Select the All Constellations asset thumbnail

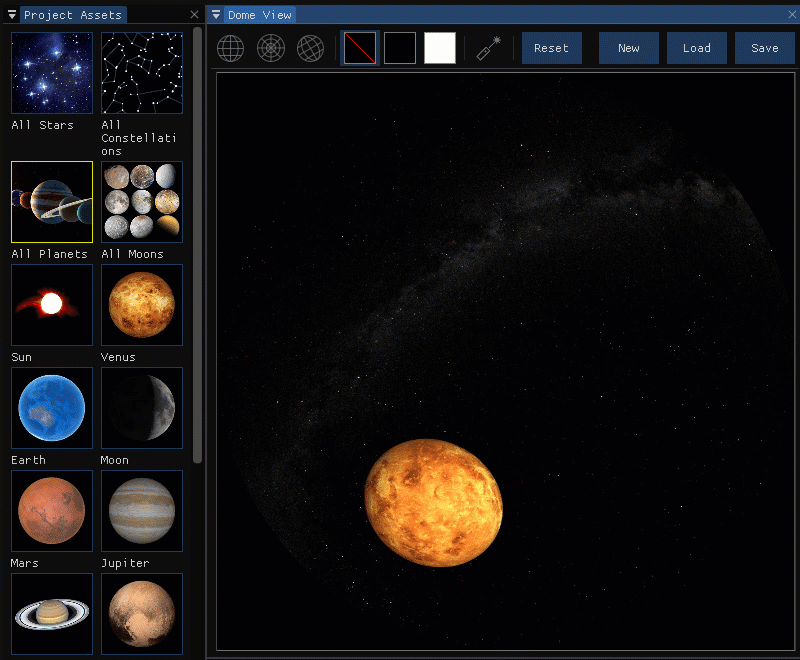click(142, 73)
